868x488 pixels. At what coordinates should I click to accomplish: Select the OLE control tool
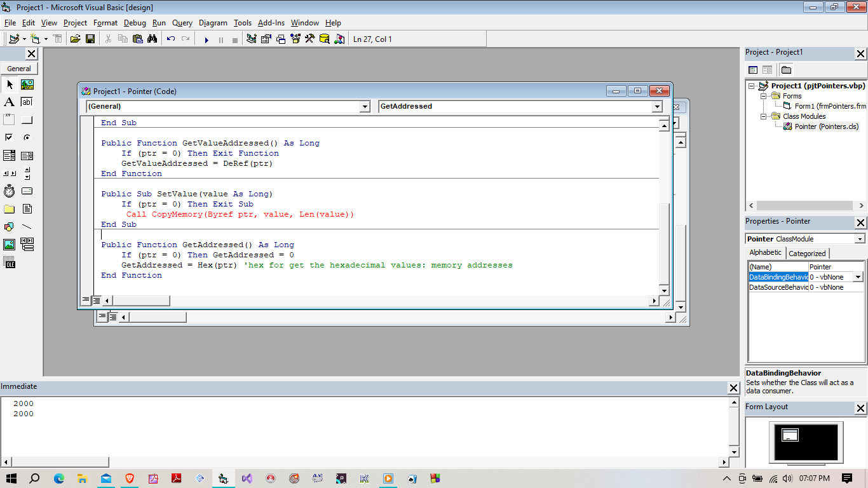[10, 262]
